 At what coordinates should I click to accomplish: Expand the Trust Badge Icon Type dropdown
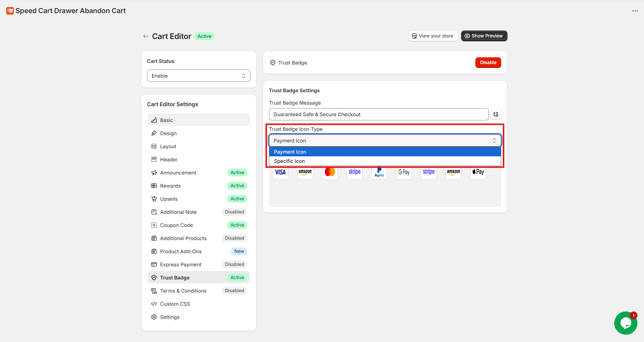[385, 141]
